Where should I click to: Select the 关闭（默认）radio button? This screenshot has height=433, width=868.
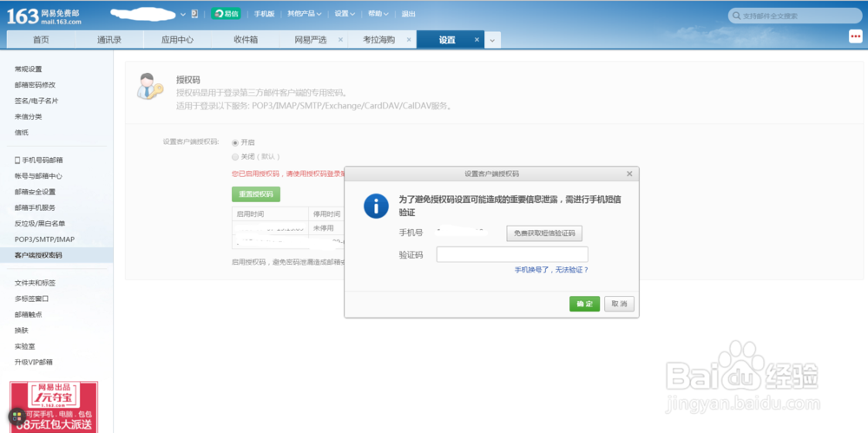click(x=235, y=157)
